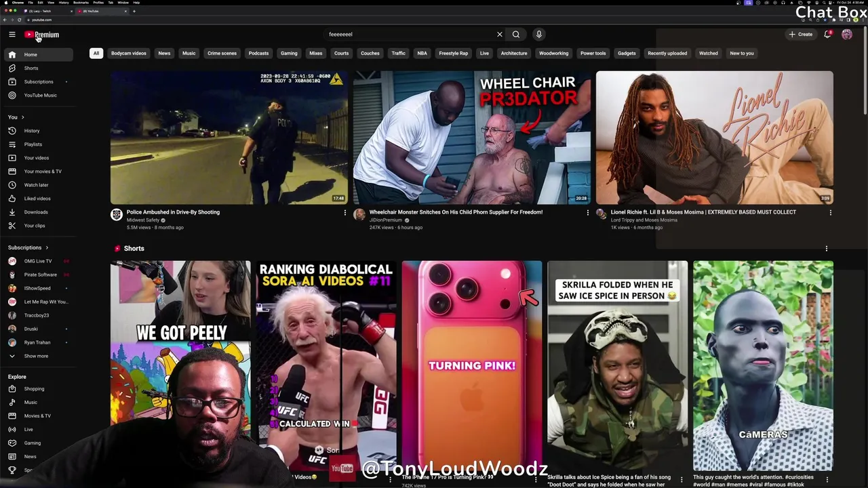Viewport: 868px width, 488px height.
Task: Play Lionel Richie video thumbnail
Action: tap(715, 138)
